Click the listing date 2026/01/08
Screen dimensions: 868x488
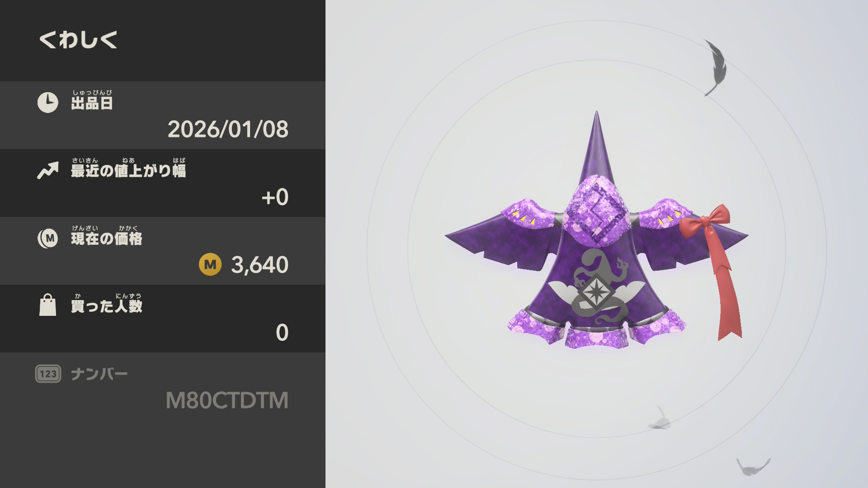(228, 129)
